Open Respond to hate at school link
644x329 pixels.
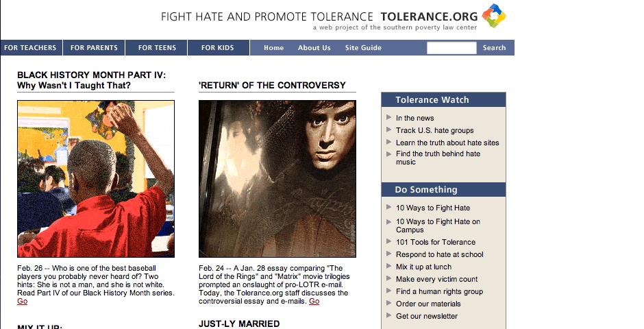point(439,254)
